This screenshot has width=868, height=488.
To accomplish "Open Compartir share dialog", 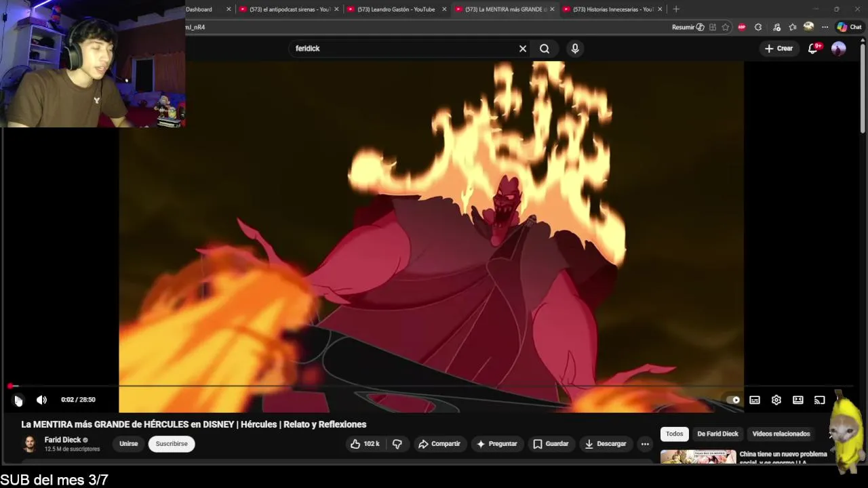I will pos(439,444).
